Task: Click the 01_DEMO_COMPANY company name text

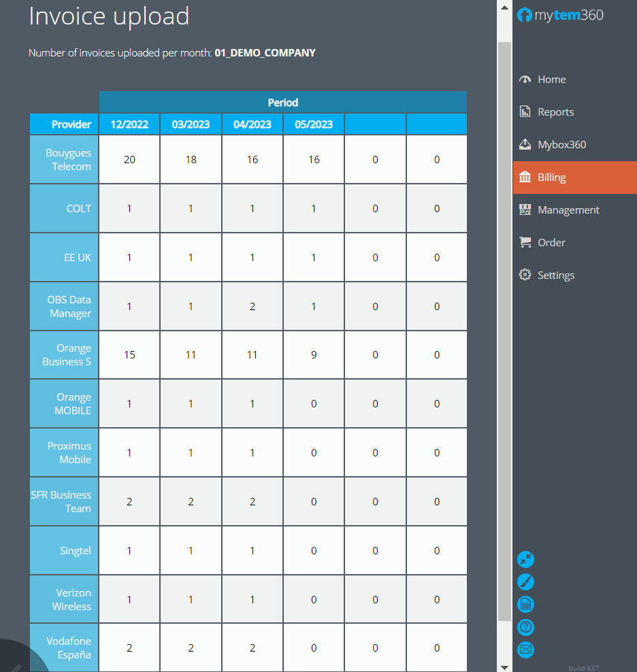Action: [x=265, y=53]
